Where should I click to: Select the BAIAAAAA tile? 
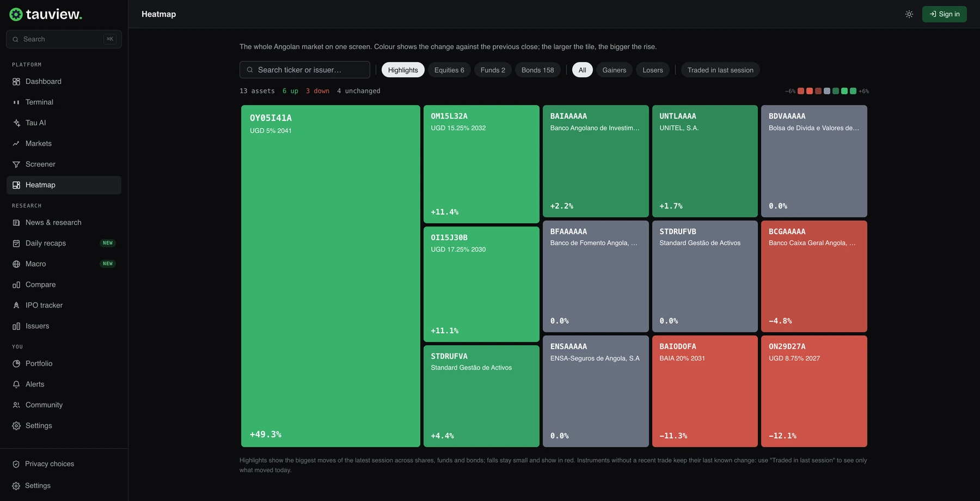click(596, 161)
